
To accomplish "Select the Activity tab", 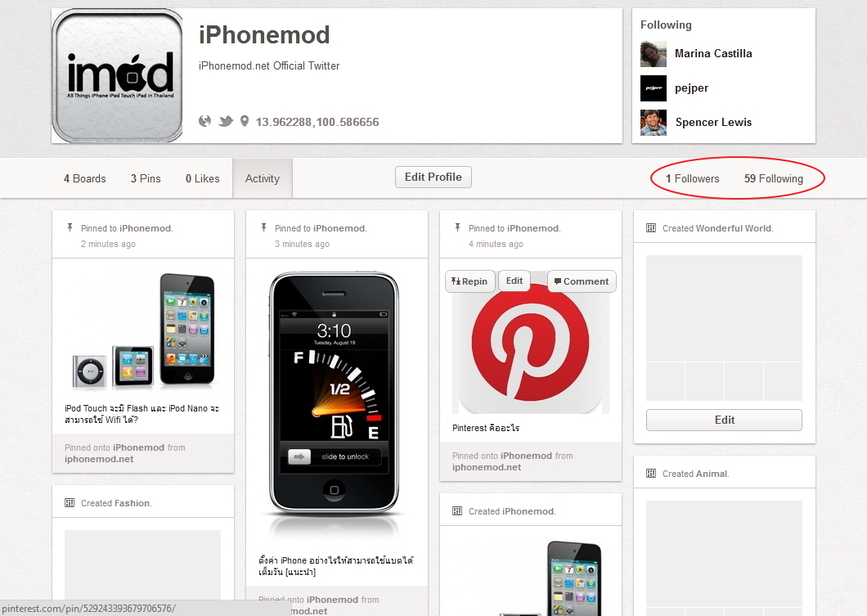I will pos(263,178).
